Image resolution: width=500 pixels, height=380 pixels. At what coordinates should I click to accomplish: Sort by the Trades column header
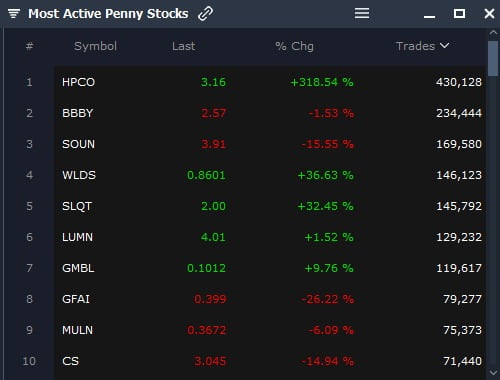(415, 46)
